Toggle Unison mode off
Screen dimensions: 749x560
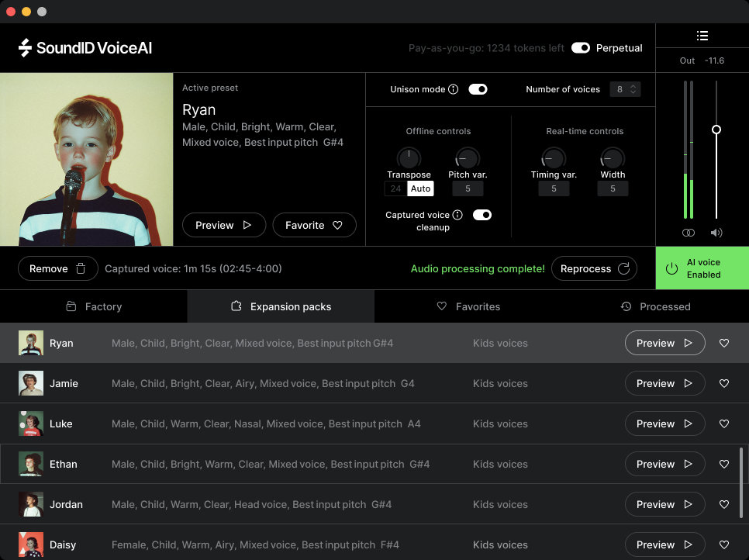[478, 89]
